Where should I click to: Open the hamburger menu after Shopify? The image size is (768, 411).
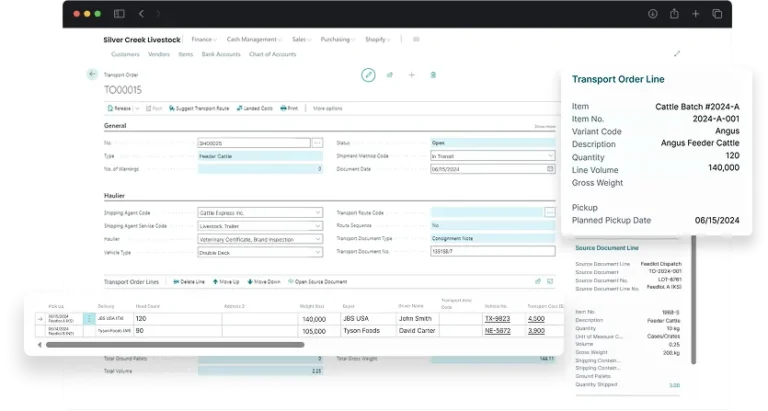[x=416, y=39]
